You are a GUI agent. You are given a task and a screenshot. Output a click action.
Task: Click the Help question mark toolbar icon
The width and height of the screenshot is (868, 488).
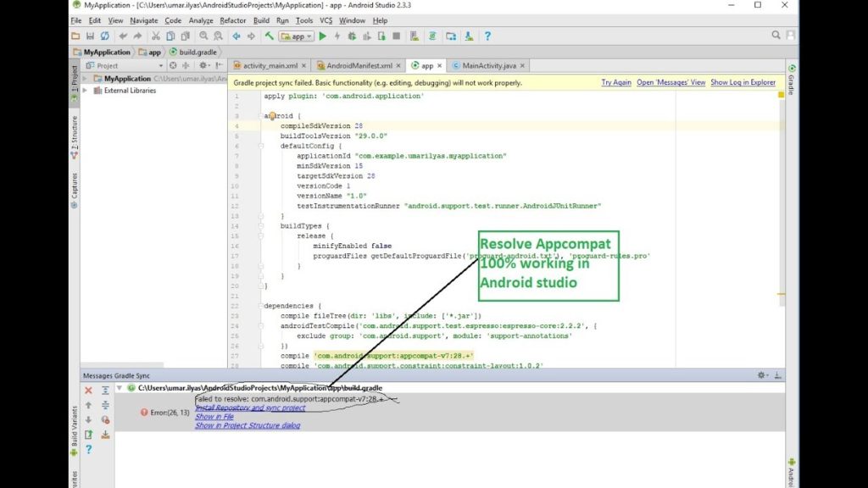(x=487, y=36)
